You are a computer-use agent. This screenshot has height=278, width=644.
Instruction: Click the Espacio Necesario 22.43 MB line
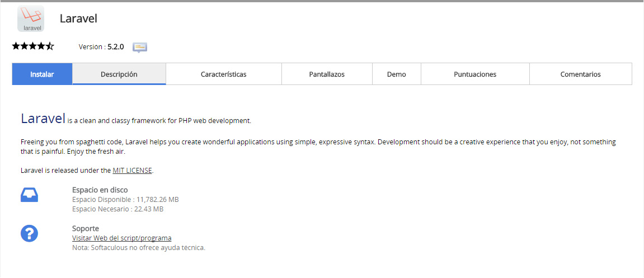pyautogui.click(x=117, y=209)
